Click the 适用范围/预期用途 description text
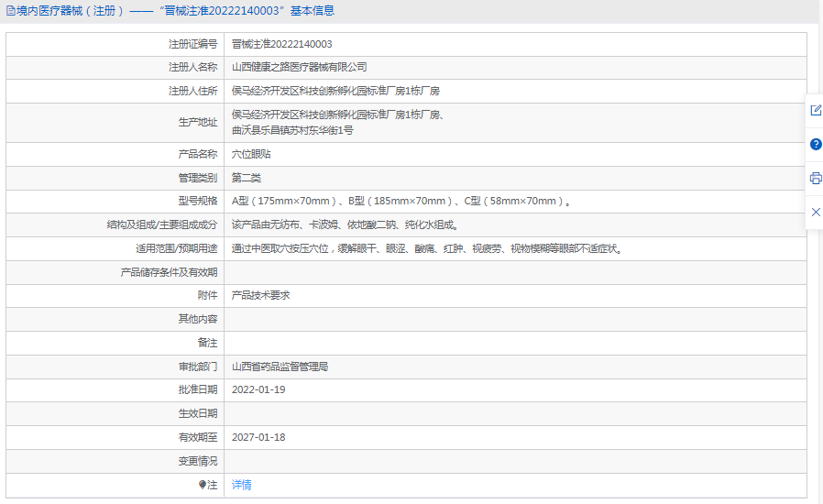Image resolution: width=823 pixels, height=504 pixels. (427, 248)
